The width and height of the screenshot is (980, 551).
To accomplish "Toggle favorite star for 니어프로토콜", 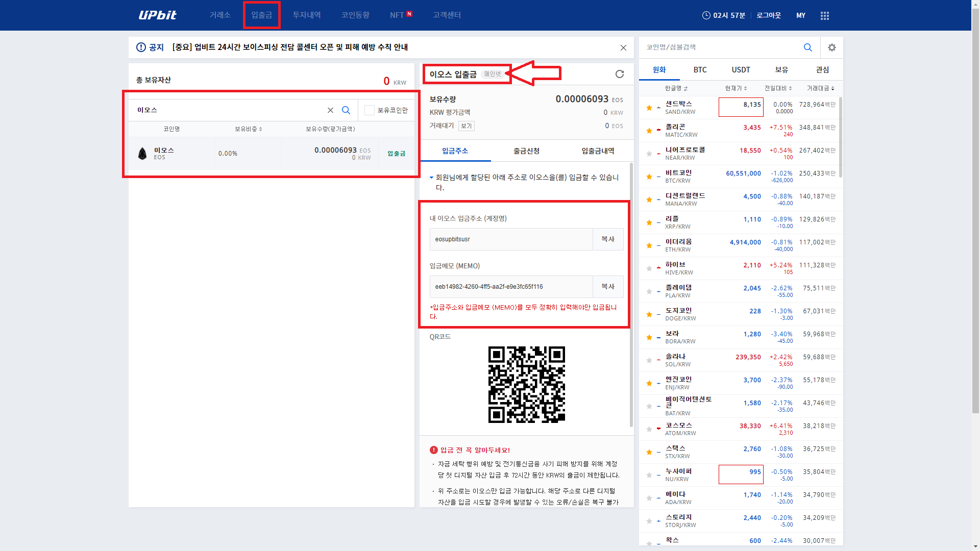I will tap(649, 154).
